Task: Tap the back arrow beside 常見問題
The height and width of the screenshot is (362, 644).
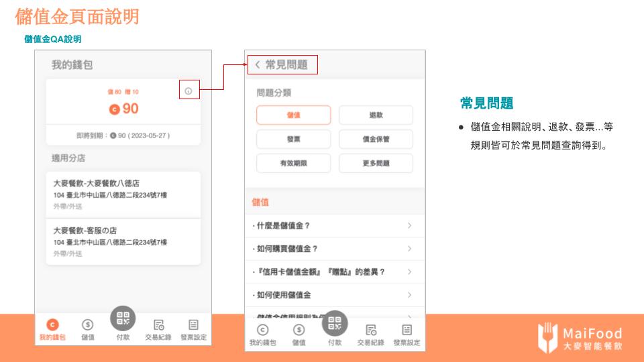Action: [257, 65]
